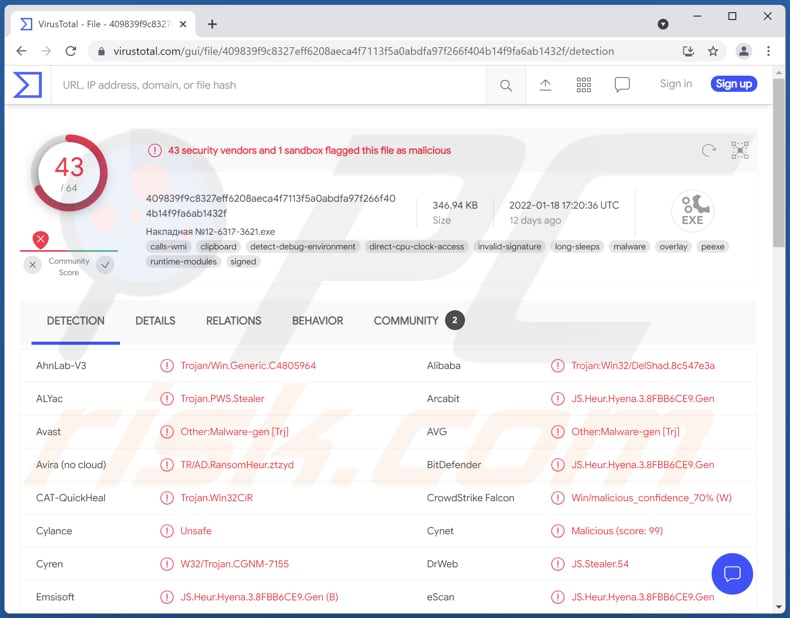Click the search magnifier icon
Screen dimensions: 790x618
pyautogui.click(x=506, y=86)
